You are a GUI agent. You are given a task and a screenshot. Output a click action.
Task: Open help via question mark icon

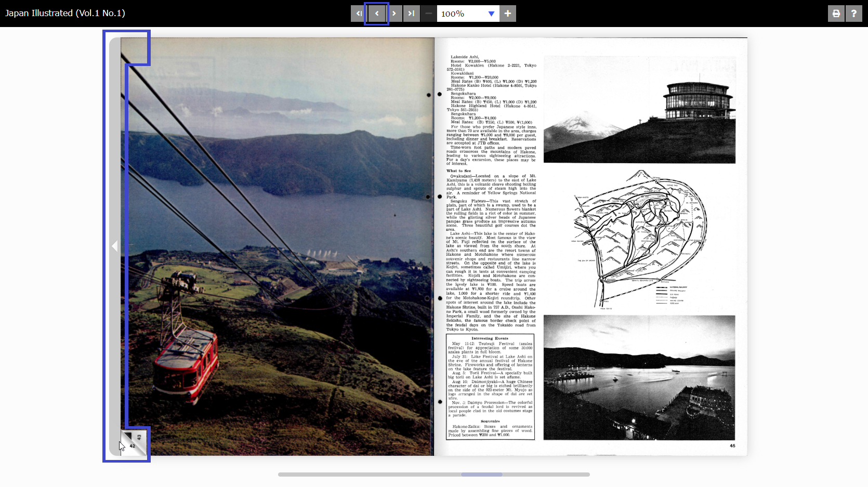pos(853,14)
